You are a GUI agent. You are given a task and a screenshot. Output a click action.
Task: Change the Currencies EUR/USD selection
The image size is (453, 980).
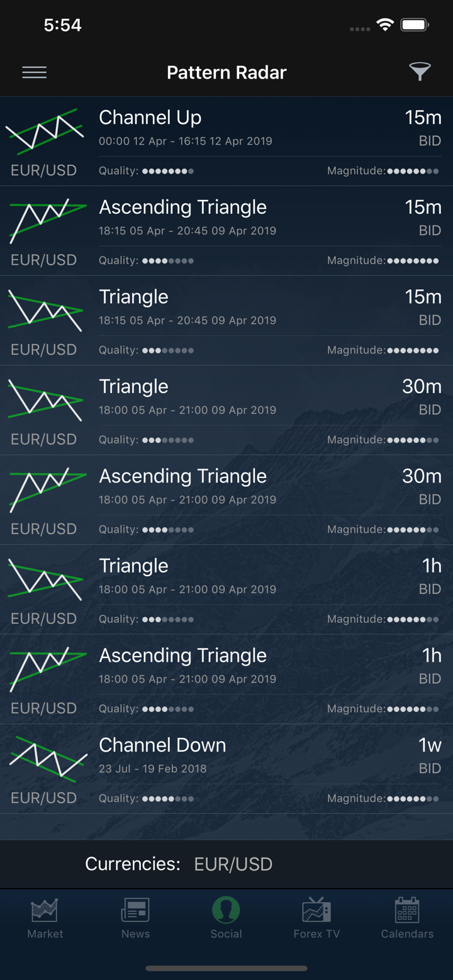233,864
